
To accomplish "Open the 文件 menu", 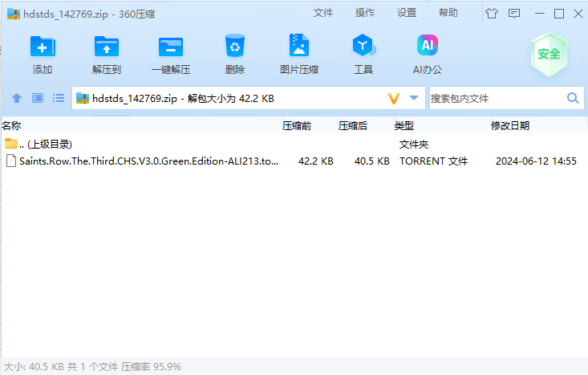I will pos(323,13).
